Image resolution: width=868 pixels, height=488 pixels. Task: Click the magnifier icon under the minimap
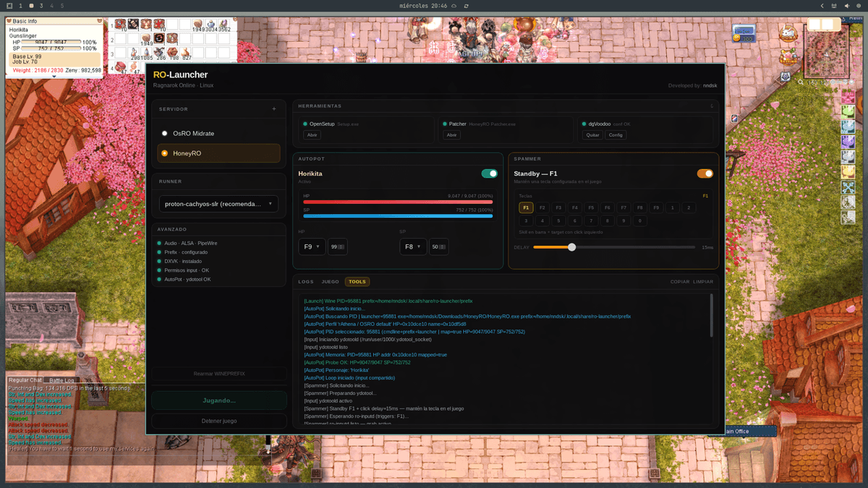(x=801, y=82)
